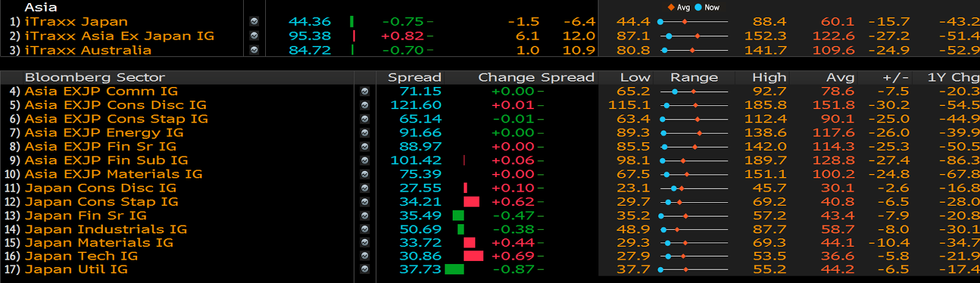Open chart icon for Japan Tech IG
The image size is (980, 283).
364,257
